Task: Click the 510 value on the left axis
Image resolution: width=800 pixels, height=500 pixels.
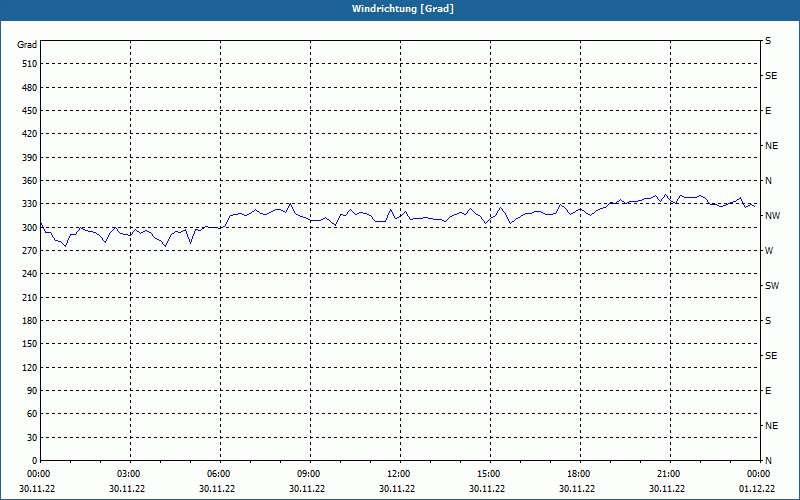Action: 30,64
